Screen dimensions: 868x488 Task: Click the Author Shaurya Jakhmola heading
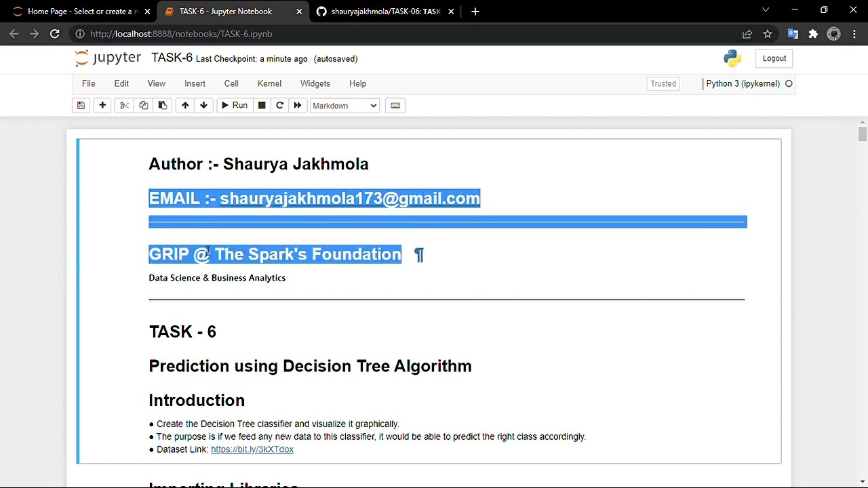click(258, 164)
